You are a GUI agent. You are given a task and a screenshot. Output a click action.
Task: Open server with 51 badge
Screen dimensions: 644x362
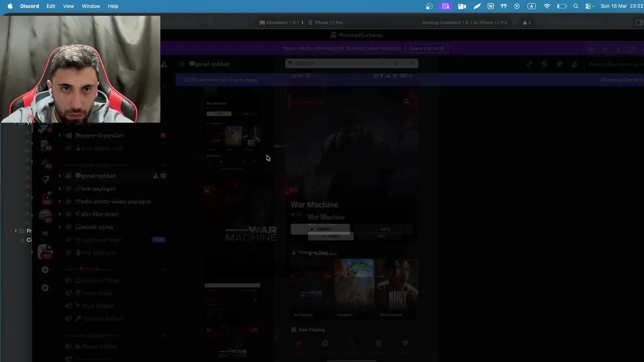[x=45, y=216]
